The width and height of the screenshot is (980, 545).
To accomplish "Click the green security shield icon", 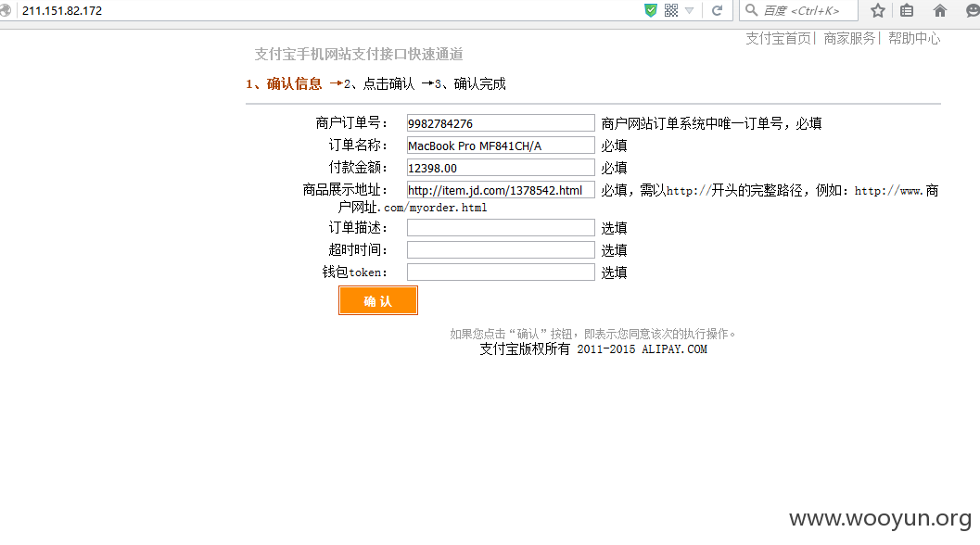I will tap(651, 10).
